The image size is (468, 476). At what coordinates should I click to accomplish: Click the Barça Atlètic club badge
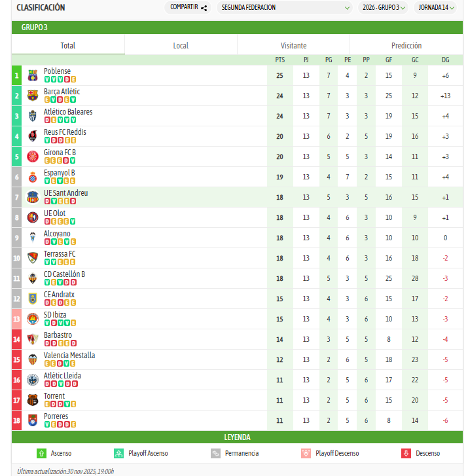(x=33, y=96)
